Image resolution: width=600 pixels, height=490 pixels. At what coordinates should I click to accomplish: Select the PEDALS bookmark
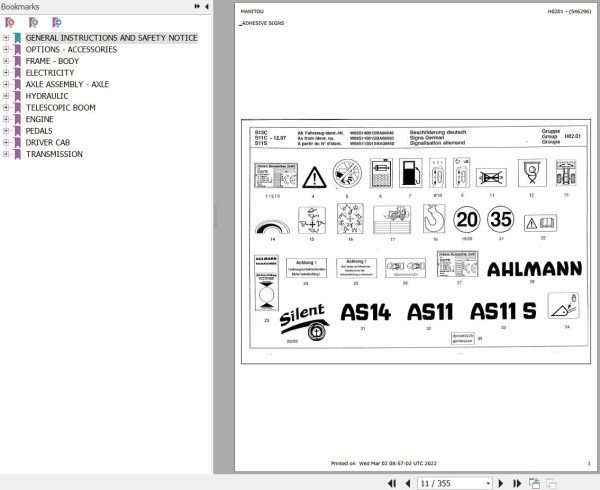pos(39,131)
